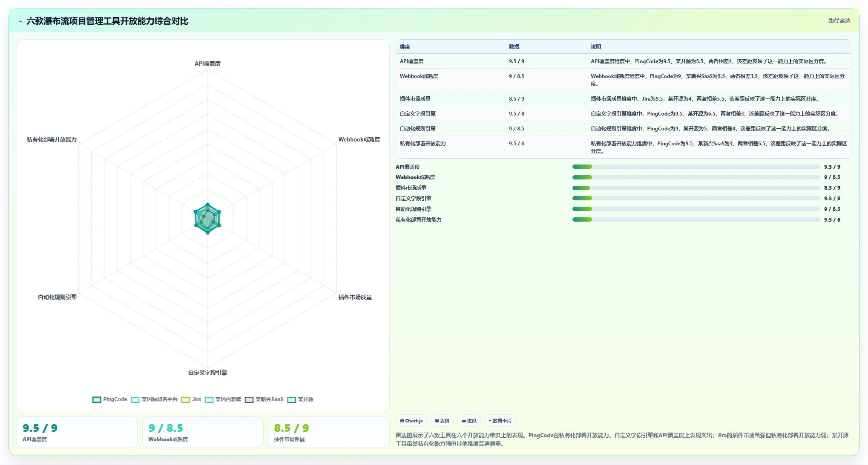Click the 进度 tag button

pyautogui.click(x=469, y=421)
